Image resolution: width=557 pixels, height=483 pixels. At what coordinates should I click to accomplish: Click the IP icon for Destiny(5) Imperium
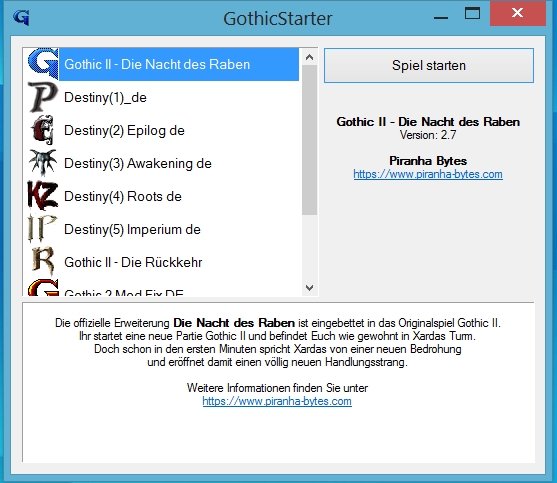42,229
